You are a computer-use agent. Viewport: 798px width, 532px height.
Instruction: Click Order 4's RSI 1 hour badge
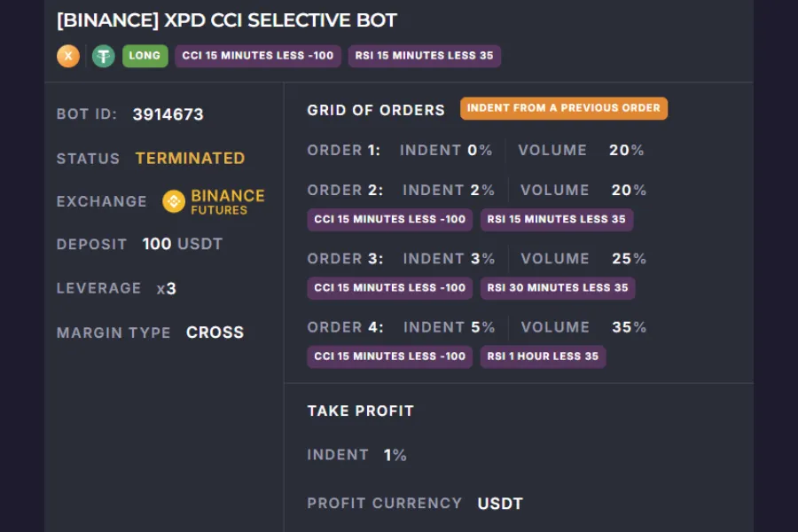pos(543,356)
